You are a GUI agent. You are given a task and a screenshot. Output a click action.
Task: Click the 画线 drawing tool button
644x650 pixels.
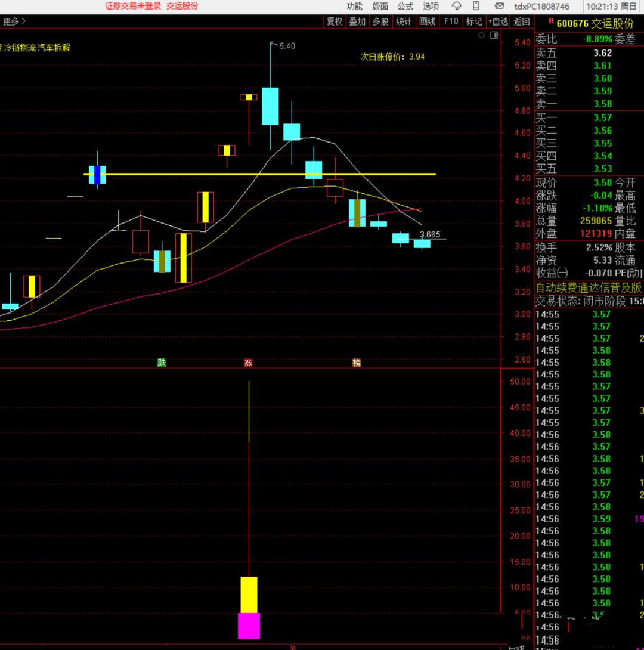click(x=427, y=21)
